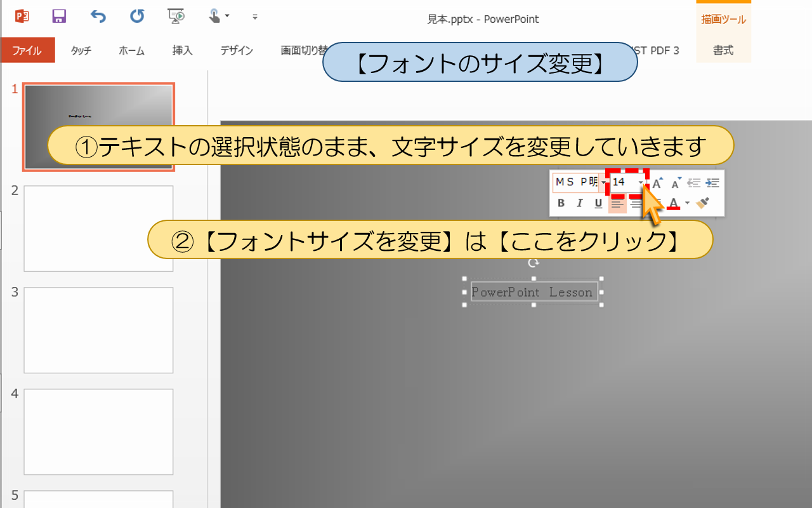This screenshot has height=508, width=812.
Task: Increase font size with enlarge A icon
Action: 658,183
